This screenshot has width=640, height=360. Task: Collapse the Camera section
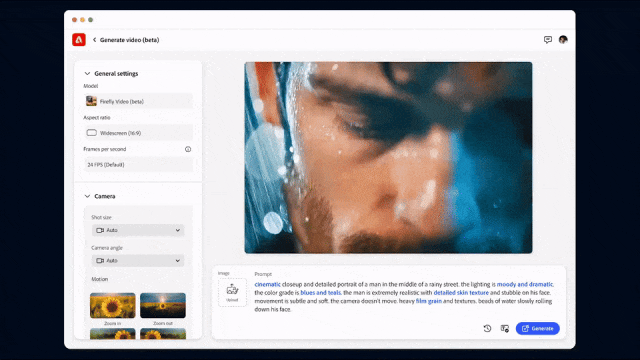click(87, 196)
